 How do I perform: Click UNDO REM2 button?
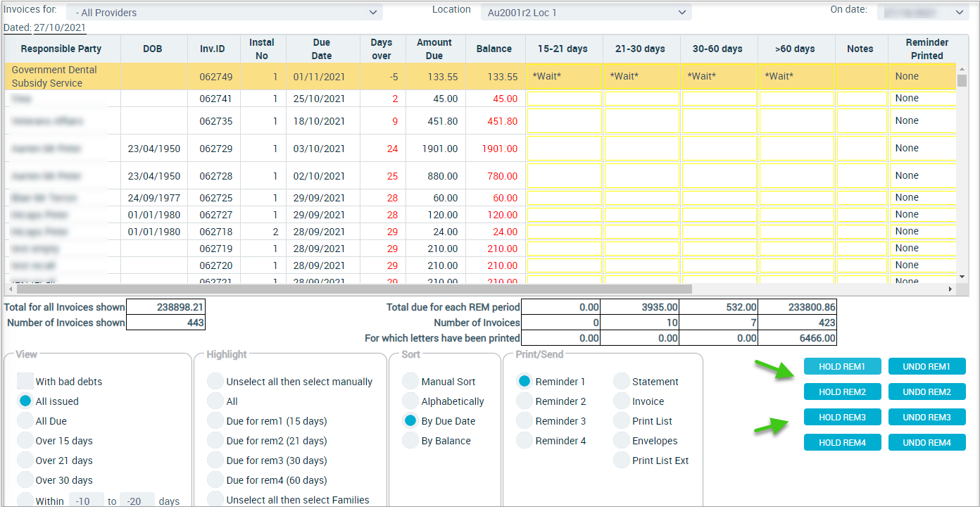pyautogui.click(x=926, y=392)
